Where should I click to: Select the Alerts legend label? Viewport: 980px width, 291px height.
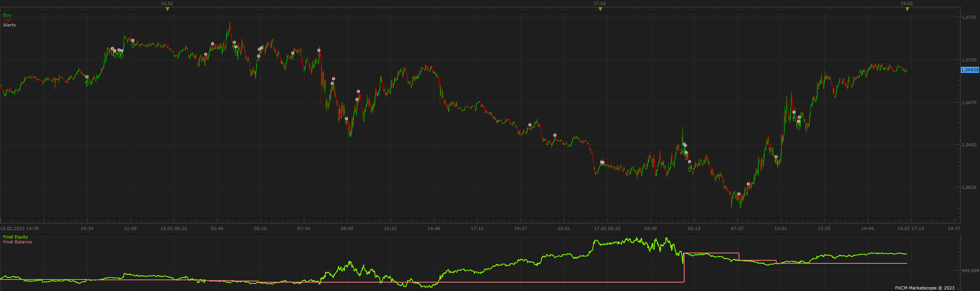tap(10, 25)
